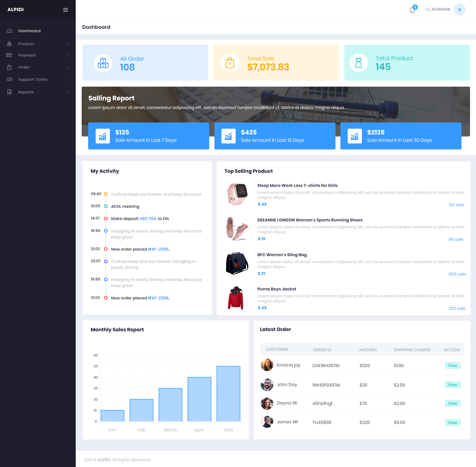
Task: Open the Kristina user avatar
Action: point(459,10)
